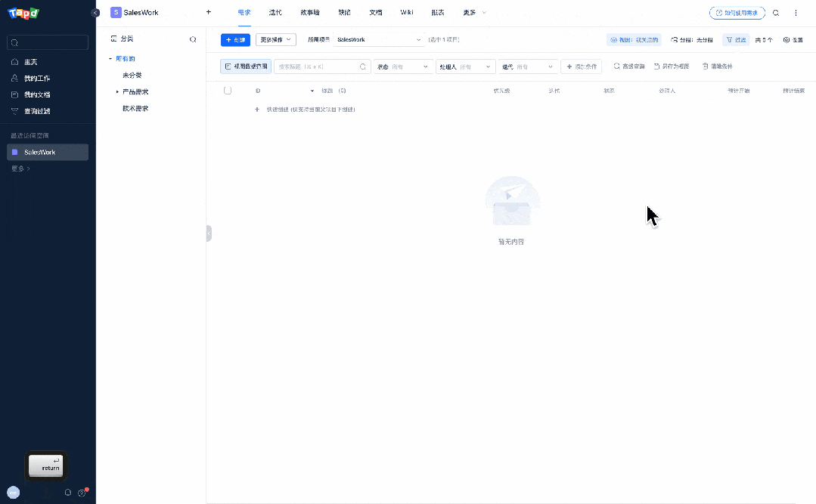Click the clear conditions trash link

click(x=717, y=66)
